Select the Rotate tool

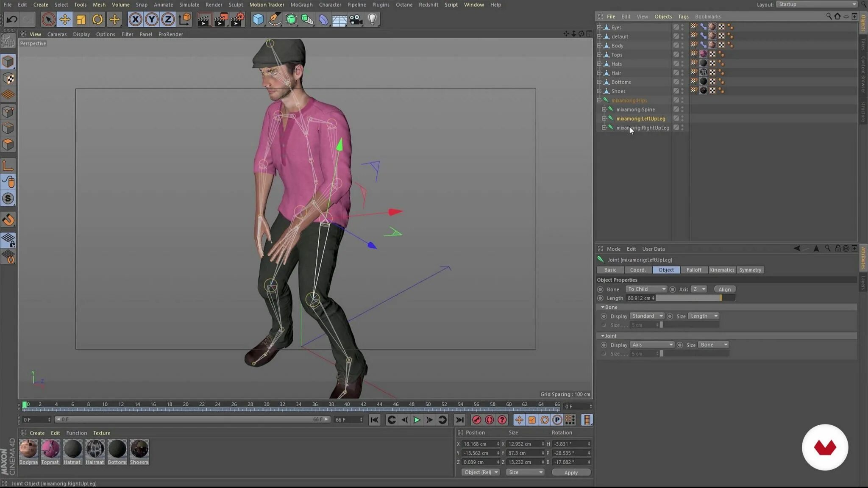(x=97, y=19)
